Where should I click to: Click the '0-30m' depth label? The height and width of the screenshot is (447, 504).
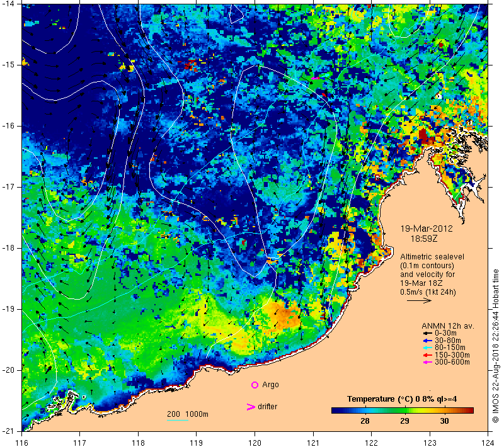445,333
